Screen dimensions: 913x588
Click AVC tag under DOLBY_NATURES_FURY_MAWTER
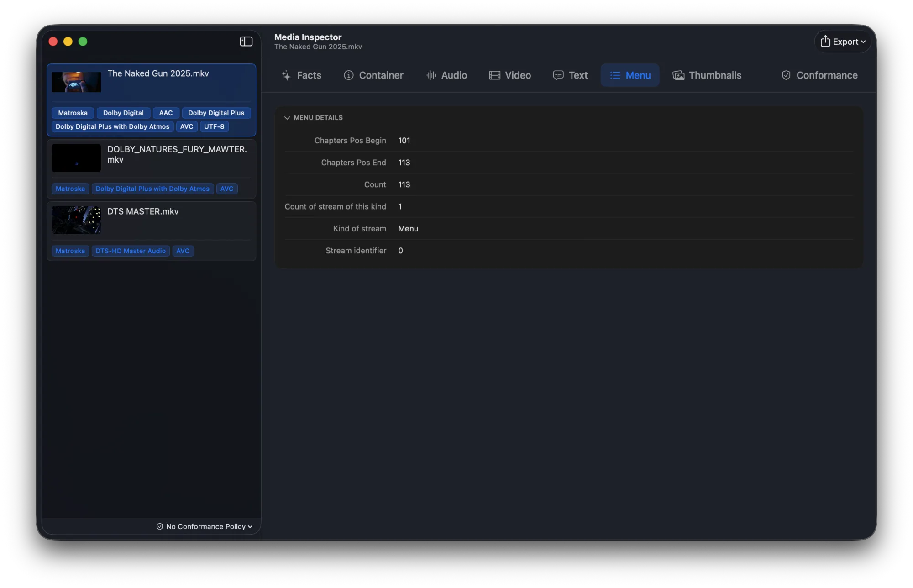(227, 189)
